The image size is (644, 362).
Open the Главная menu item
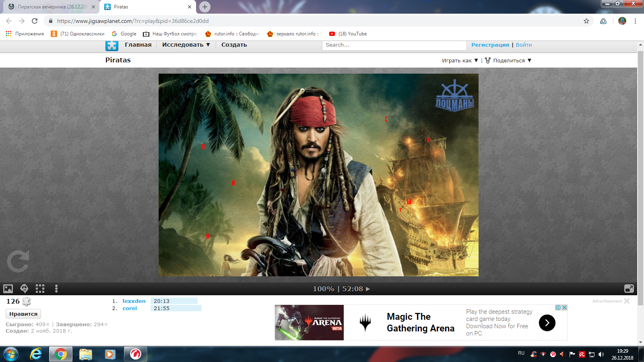point(138,45)
